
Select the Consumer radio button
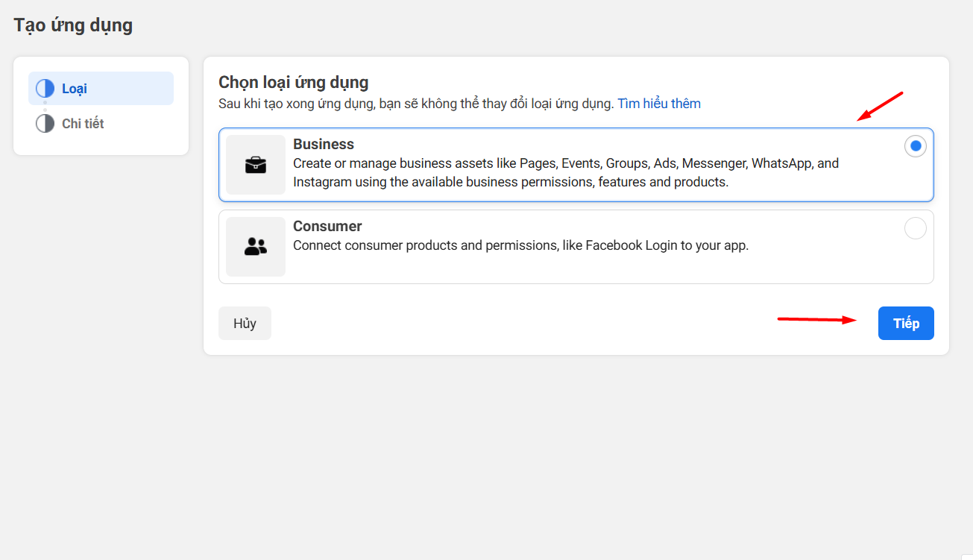[916, 228]
